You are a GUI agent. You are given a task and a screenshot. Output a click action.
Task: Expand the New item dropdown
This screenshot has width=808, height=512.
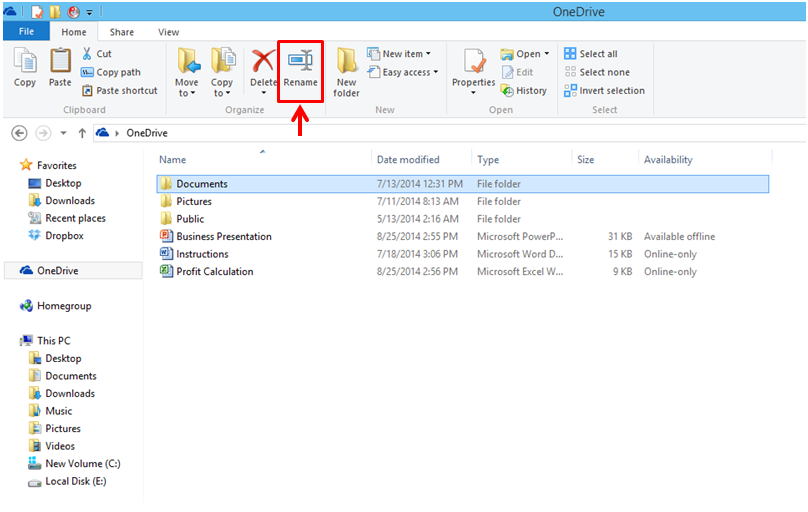pyautogui.click(x=428, y=54)
